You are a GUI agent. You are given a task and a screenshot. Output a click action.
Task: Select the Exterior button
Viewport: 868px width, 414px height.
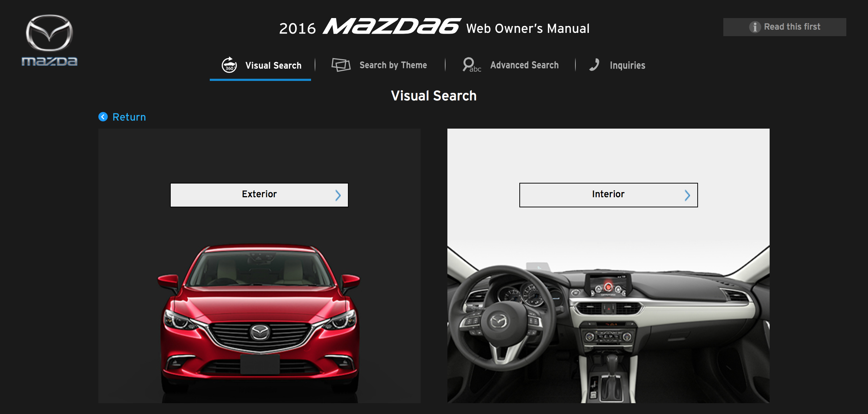[x=259, y=195]
